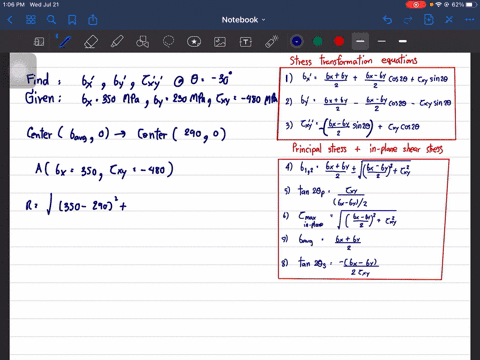Undo the last stroke
The height and width of the screenshot is (360, 480).
(387, 20)
